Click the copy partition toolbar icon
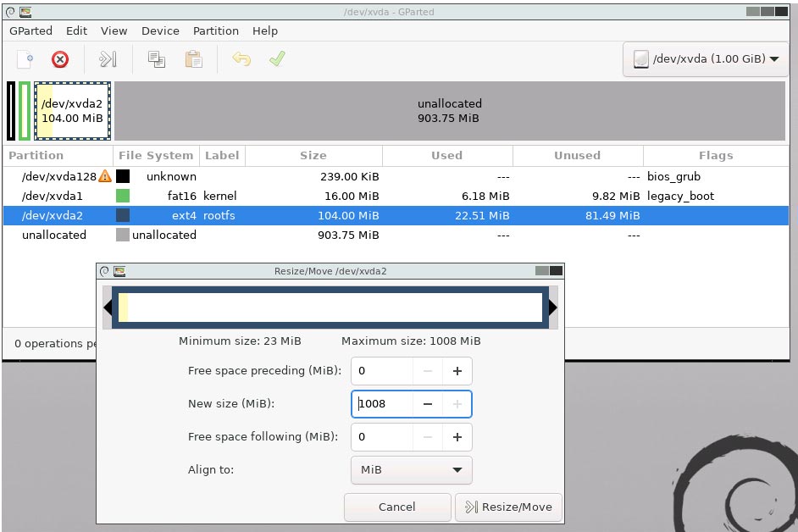 [156, 59]
